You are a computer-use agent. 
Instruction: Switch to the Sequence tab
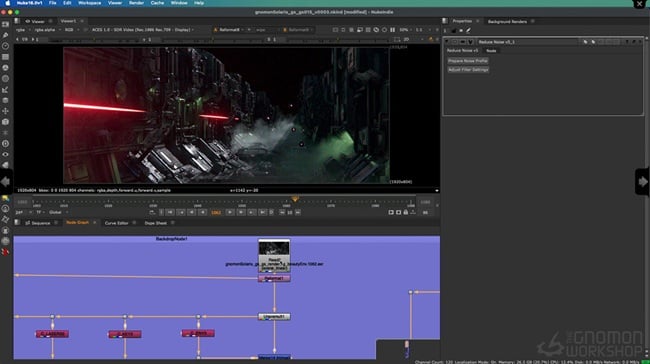[41, 223]
